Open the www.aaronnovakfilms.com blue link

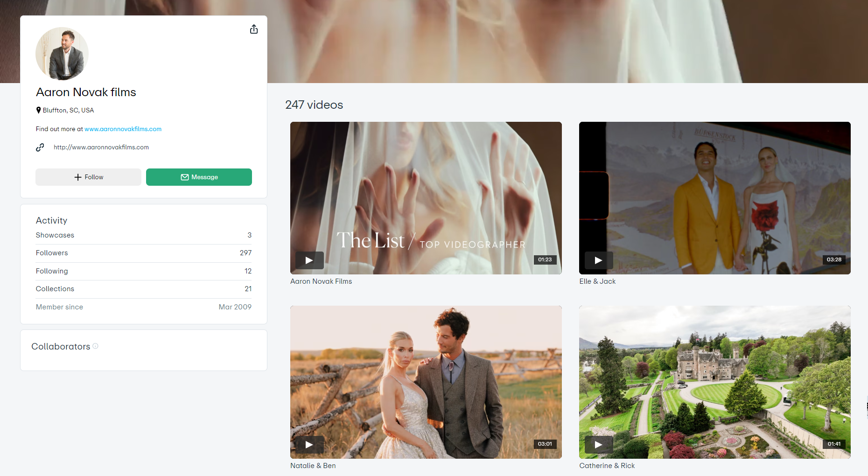(123, 129)
